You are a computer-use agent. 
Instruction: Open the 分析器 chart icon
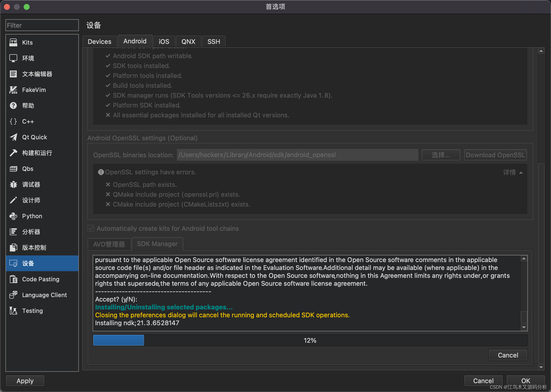click(x=13, y=232)
